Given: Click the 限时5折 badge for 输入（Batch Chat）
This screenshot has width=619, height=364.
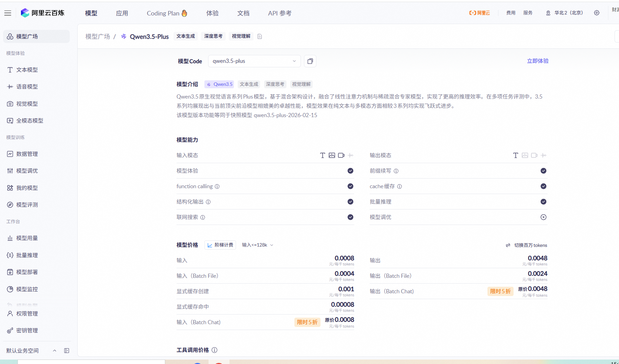Looking at the screenshot, I should 307,322.
